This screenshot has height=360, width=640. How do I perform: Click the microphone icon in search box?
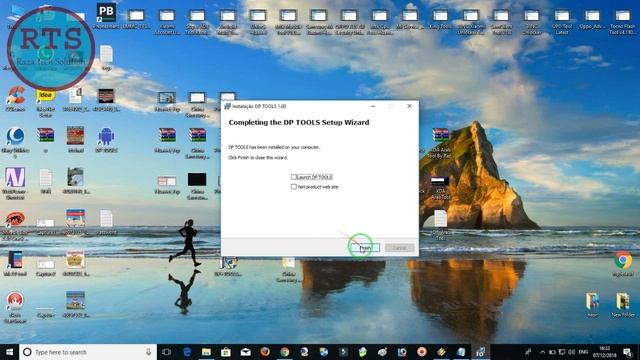click(x=149, y=352)
